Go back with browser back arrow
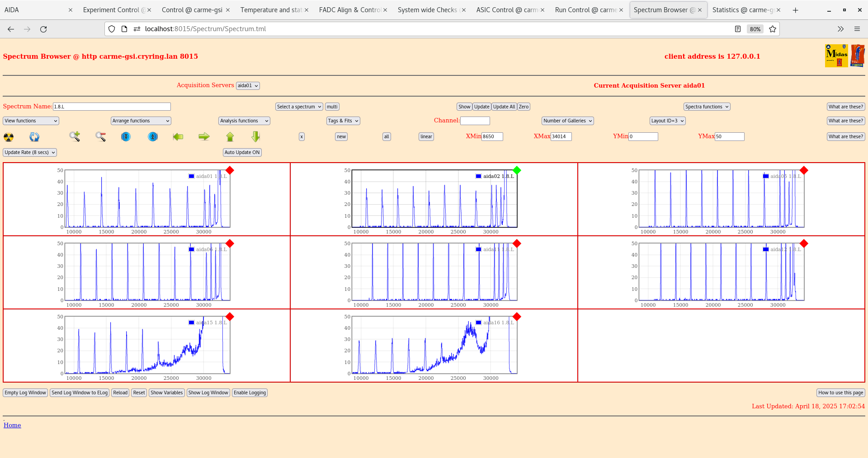The width and height of the screenshot is (868, 458). [11, 29]
